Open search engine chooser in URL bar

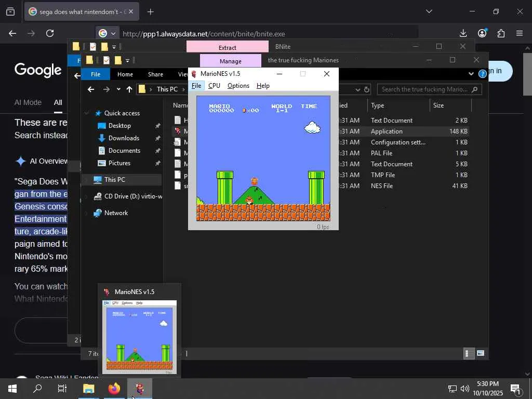[x=107, y=33]
